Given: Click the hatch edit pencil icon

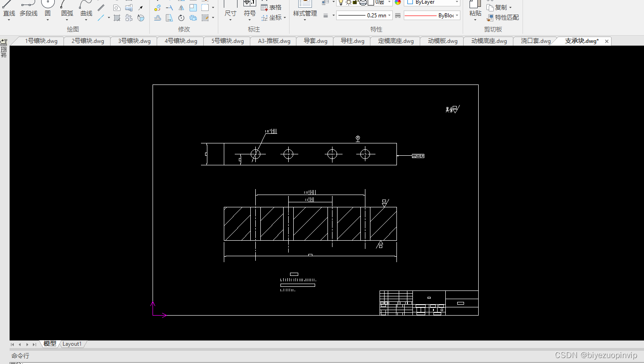Looking at the screenshot, I should tap(205, 18).
